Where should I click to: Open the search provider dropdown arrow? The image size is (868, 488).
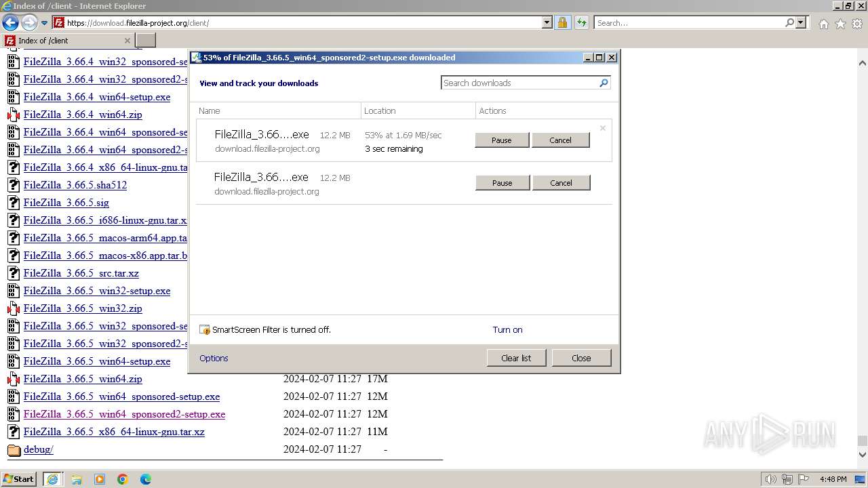click(x=801, y=22)
